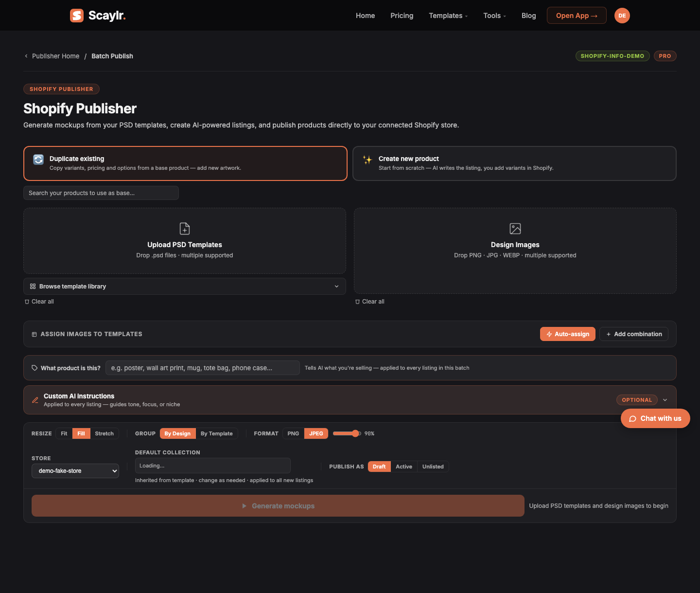Open the Blog page
This screenshot has height=593, width=700.
click(x=528, y=16)
